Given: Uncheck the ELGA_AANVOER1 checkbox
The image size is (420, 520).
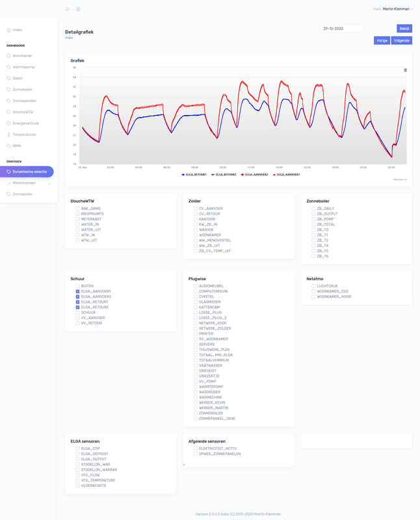Looking at the screenshot, I should point(77,291).
